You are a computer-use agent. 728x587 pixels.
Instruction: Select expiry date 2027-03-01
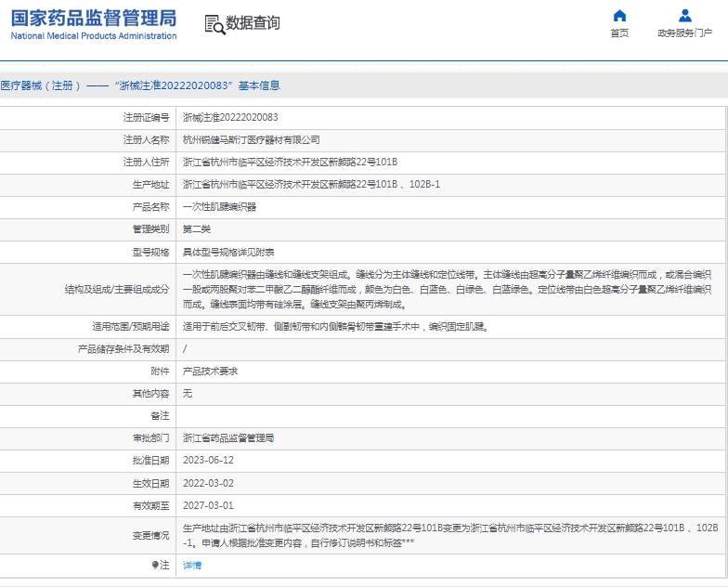point(208,505)
